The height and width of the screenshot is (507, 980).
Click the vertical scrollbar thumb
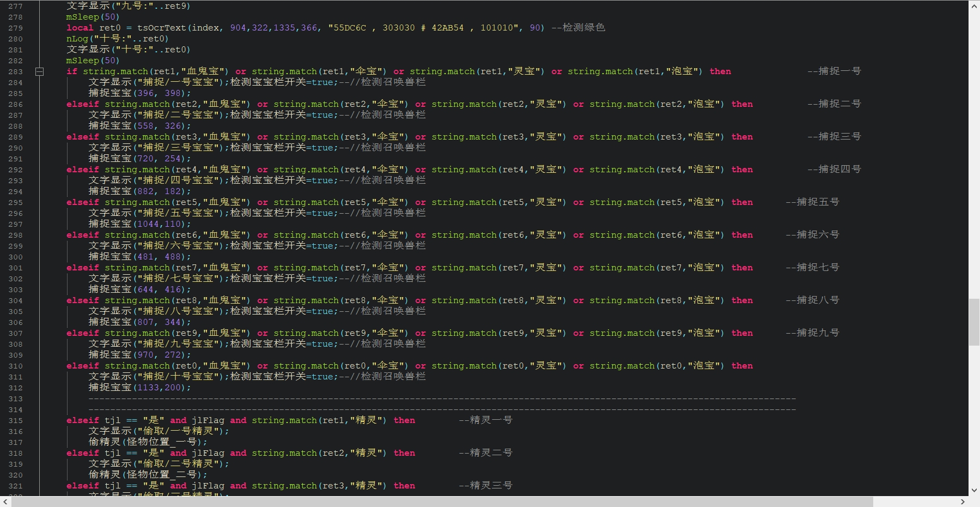[x=974, y=322]
